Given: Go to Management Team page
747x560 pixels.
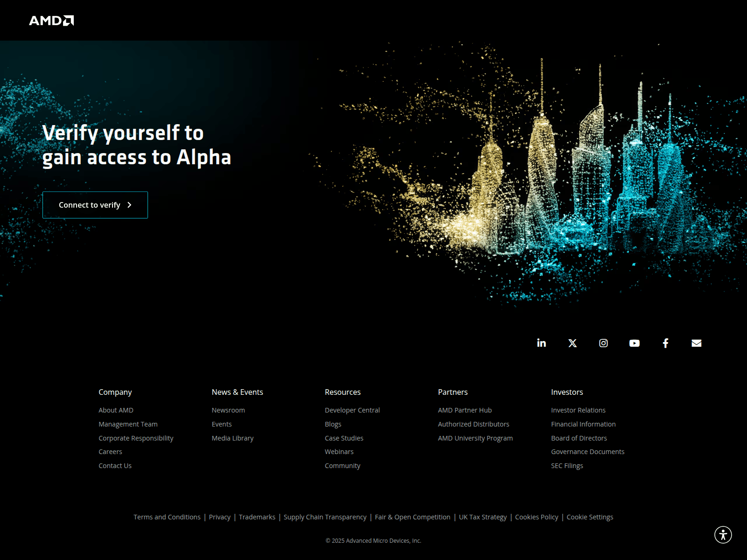Looking at the screenshot, I should (x=128, y=424).
